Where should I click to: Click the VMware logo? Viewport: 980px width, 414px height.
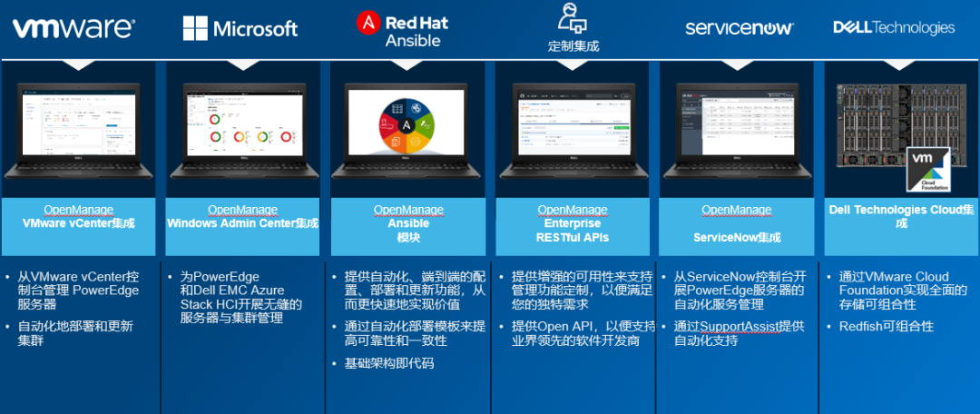click(x=73, y=29)
